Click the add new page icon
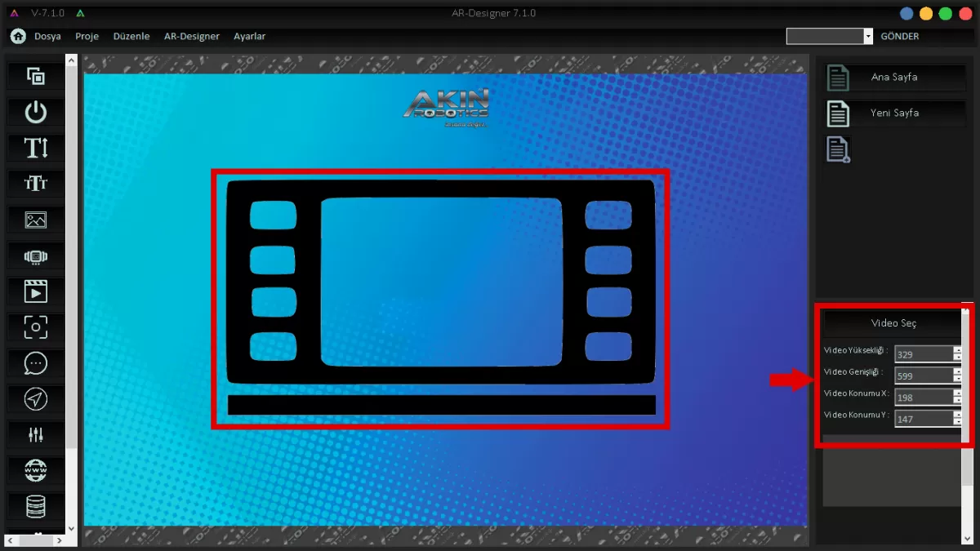Image resolution: width=980 pixels, height=551 pixels. pyautogui.click(x=839, y=149)
